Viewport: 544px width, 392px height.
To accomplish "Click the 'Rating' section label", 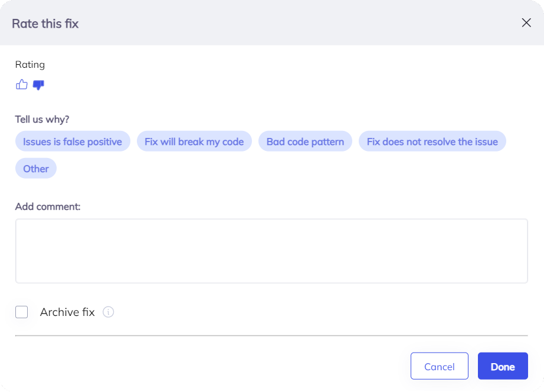I will (x=30, y=65).
